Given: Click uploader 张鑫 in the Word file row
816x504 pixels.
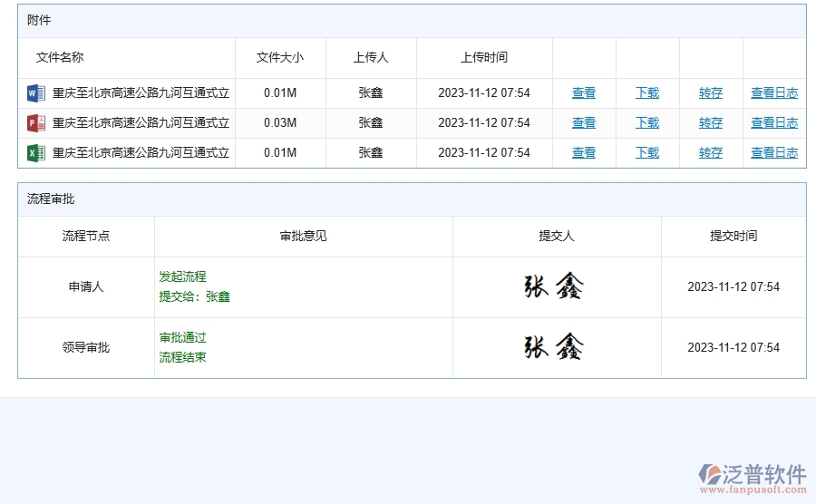Looking at the screenshot, I should 371,93.
